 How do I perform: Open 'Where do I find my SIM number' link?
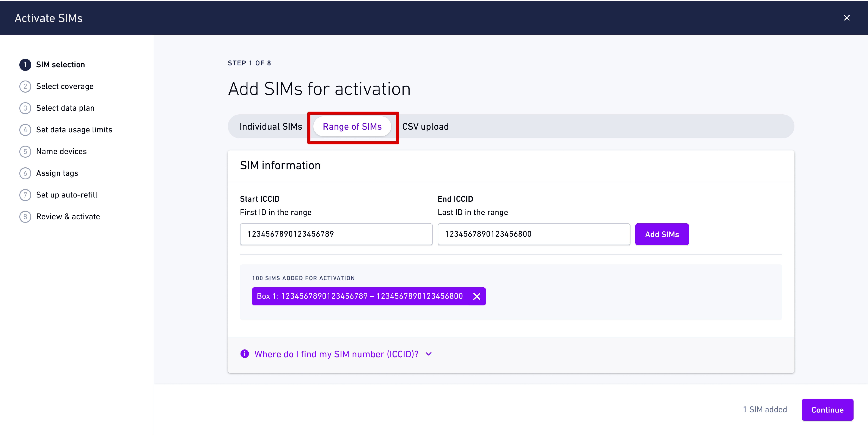click(336, 354)
